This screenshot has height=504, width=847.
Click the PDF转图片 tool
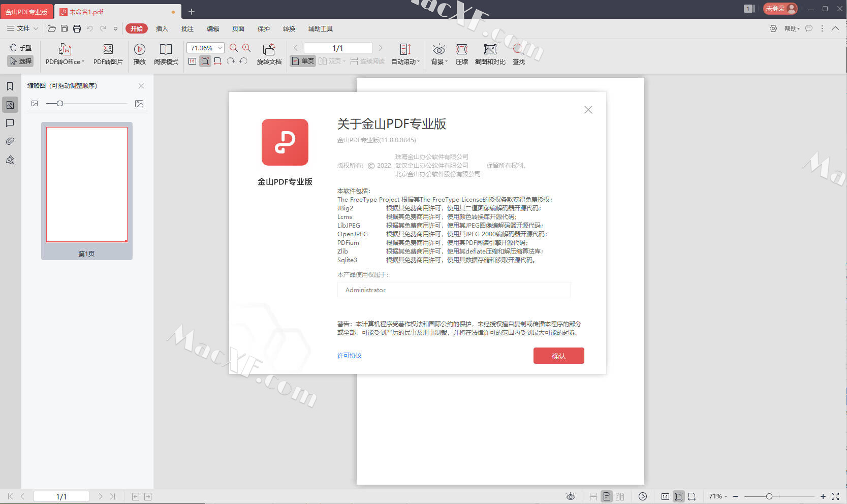[108, 54]
